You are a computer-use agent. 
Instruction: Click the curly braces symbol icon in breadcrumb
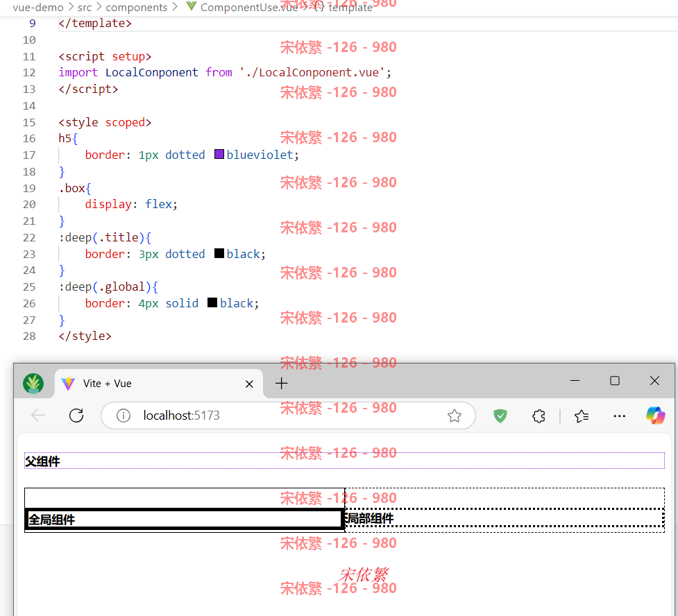tap(319, 7)
